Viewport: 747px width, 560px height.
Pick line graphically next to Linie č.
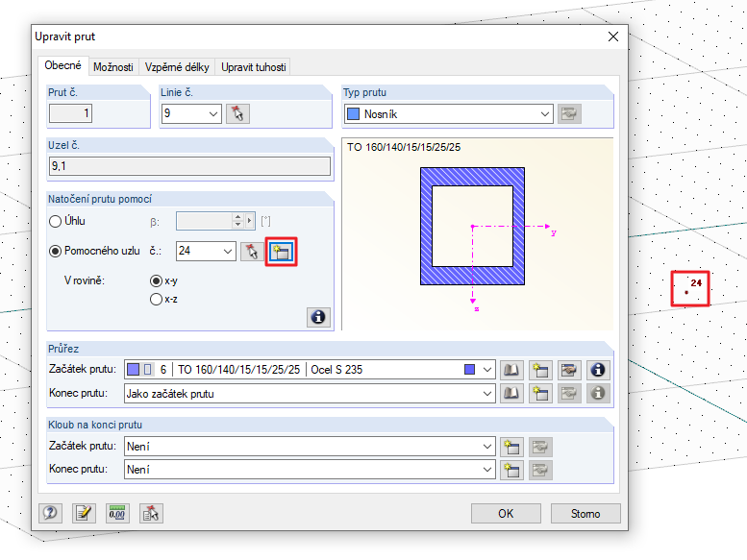pos(237,113)
